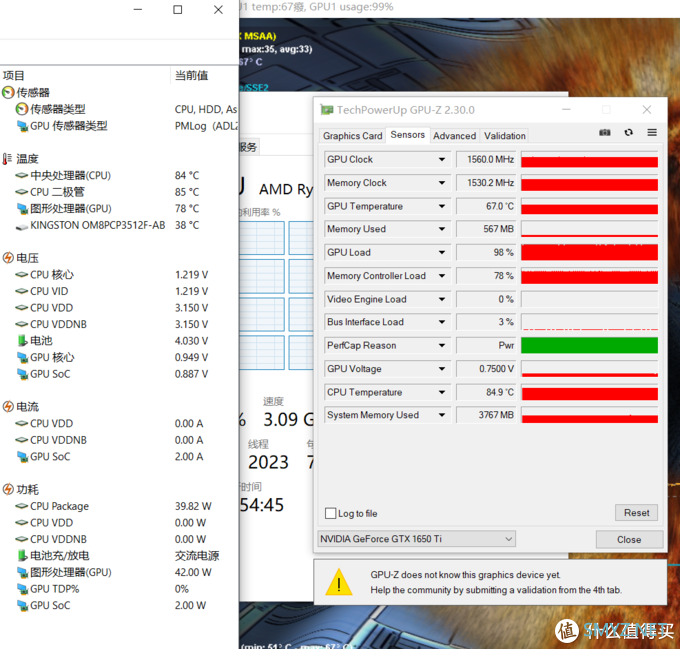This screenshot has height=649, width=680.
Task: Click the 39.82 W CPU Package value
Action: (x=193, y=506)
